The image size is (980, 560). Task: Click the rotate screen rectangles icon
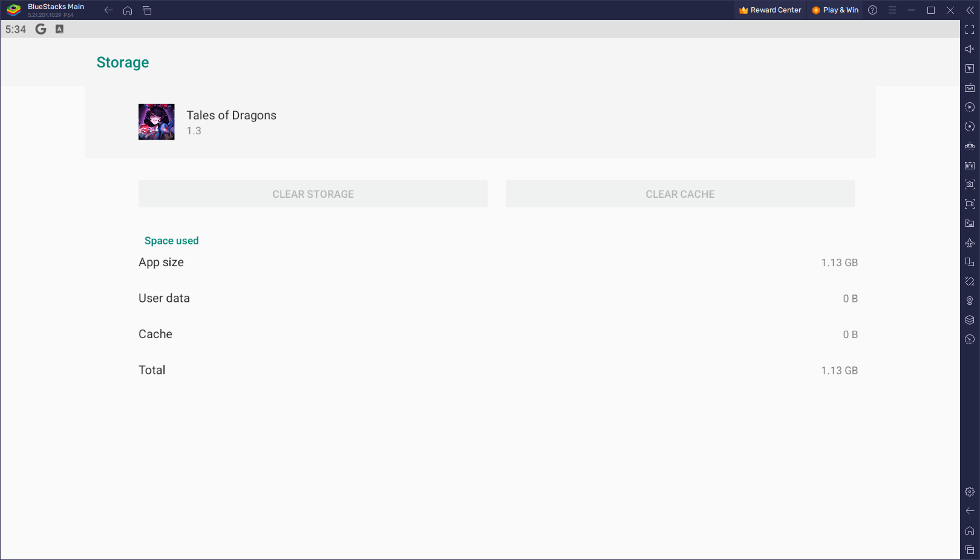970,262
